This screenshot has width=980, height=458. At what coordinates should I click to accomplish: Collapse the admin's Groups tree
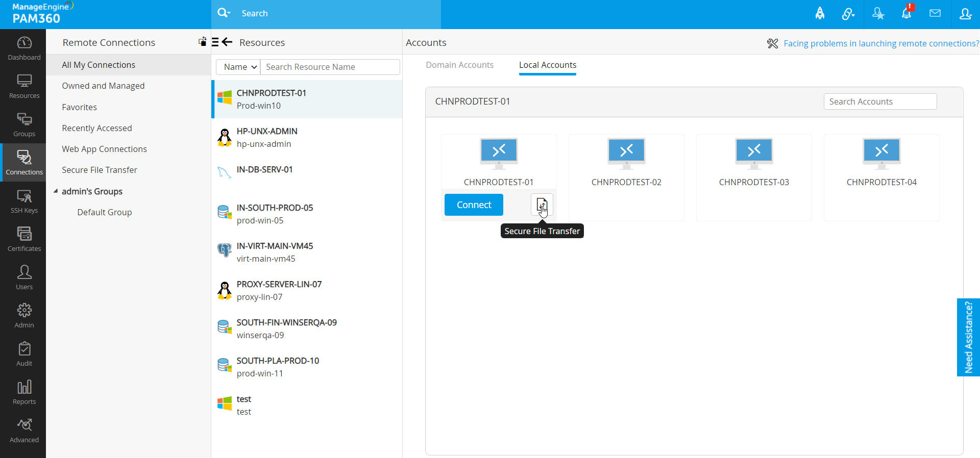56,191
